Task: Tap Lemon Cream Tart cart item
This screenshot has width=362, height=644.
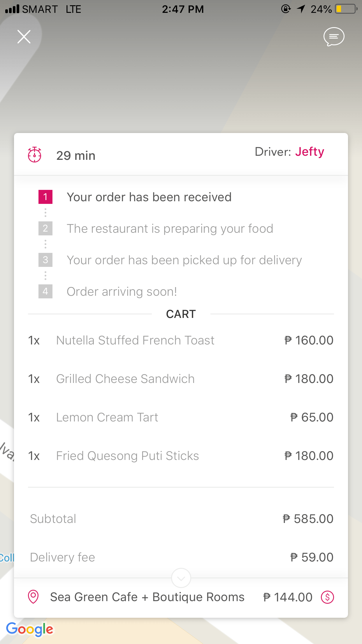Action: pos(107,417)
